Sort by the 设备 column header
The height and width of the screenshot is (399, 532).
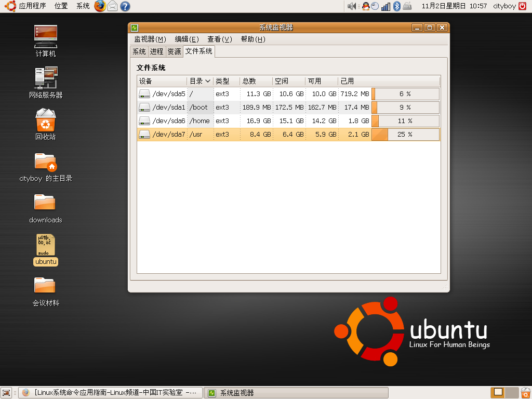162,81
